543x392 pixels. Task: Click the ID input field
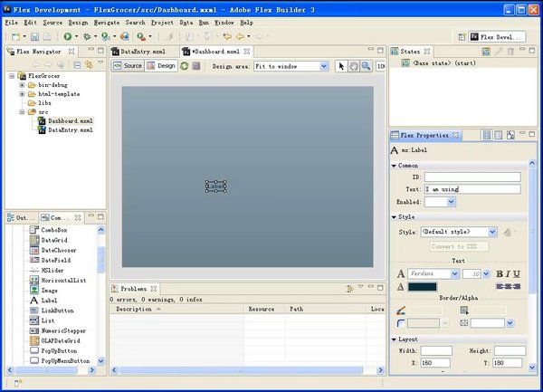click(x=472, y=177)
